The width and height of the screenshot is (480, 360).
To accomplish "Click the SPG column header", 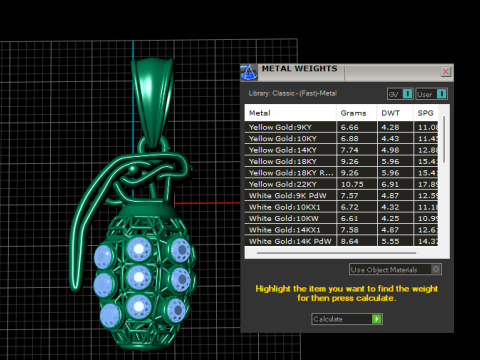I will pos(426,113).
